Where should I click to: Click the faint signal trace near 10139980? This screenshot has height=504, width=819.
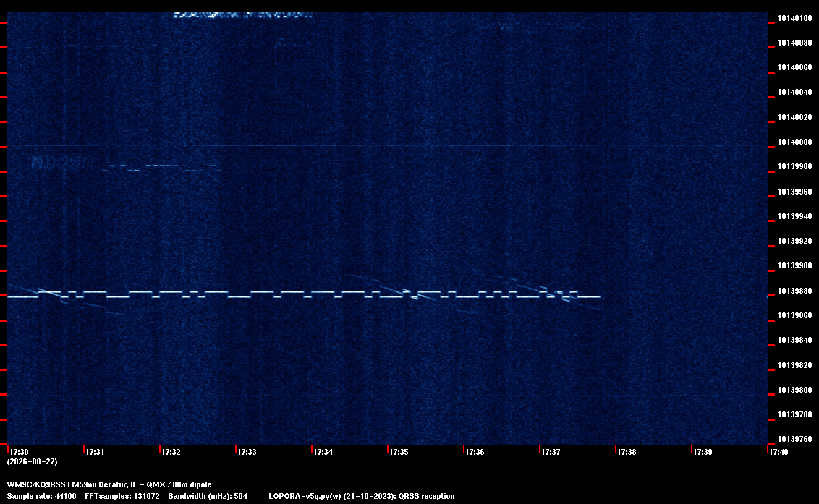(162, 168)
